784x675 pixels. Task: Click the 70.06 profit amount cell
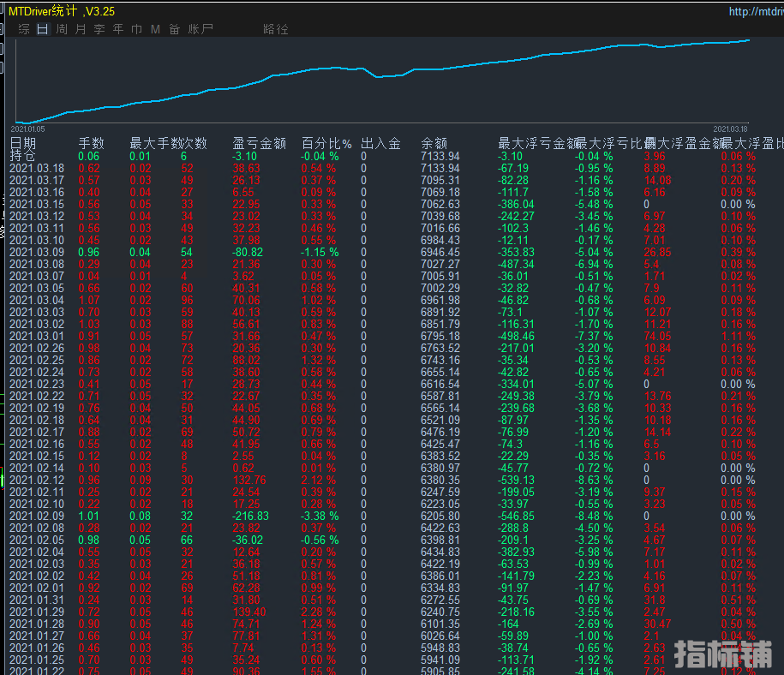(246, 301)
